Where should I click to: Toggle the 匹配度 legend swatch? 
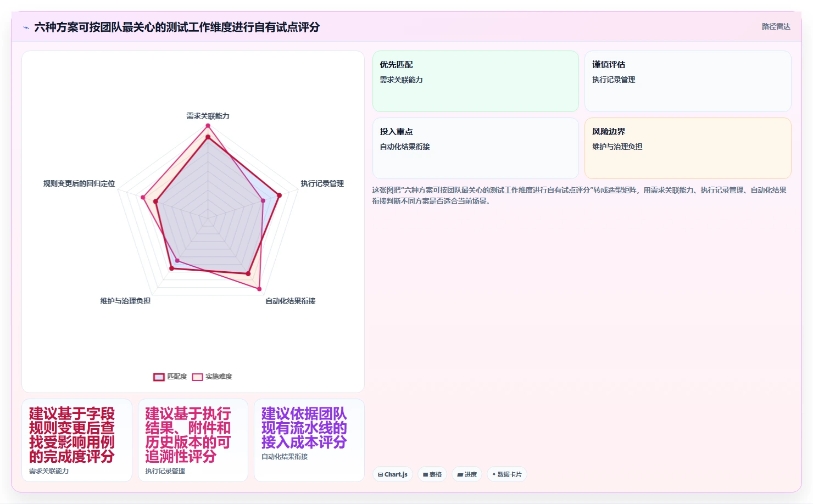coord(159,377)
